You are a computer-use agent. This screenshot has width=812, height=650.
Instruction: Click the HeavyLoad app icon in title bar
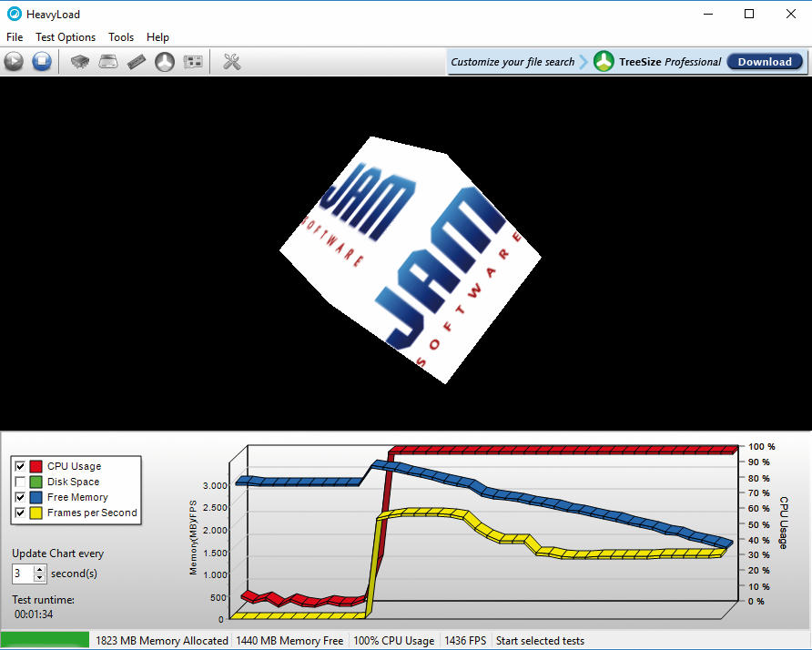(x=14, y=14)
